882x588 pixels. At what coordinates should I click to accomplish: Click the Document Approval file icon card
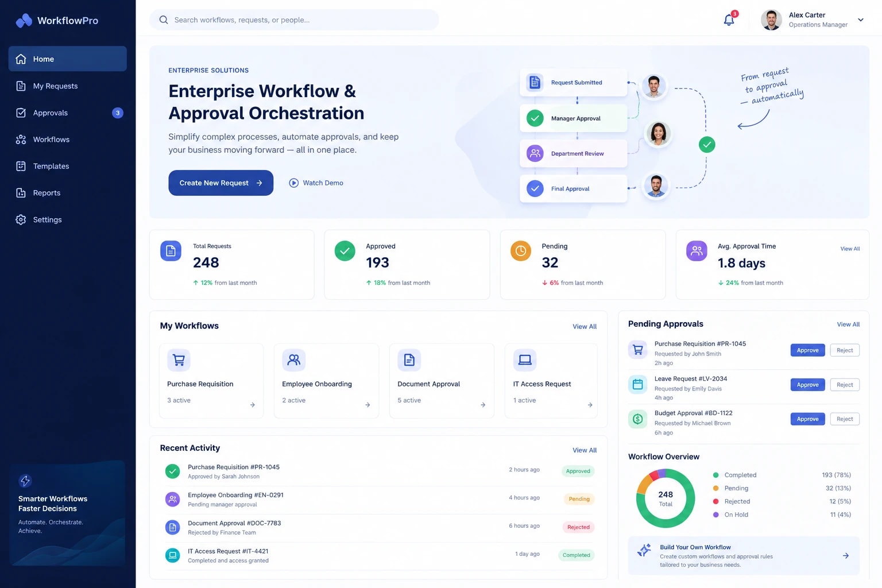pos(409,360)
